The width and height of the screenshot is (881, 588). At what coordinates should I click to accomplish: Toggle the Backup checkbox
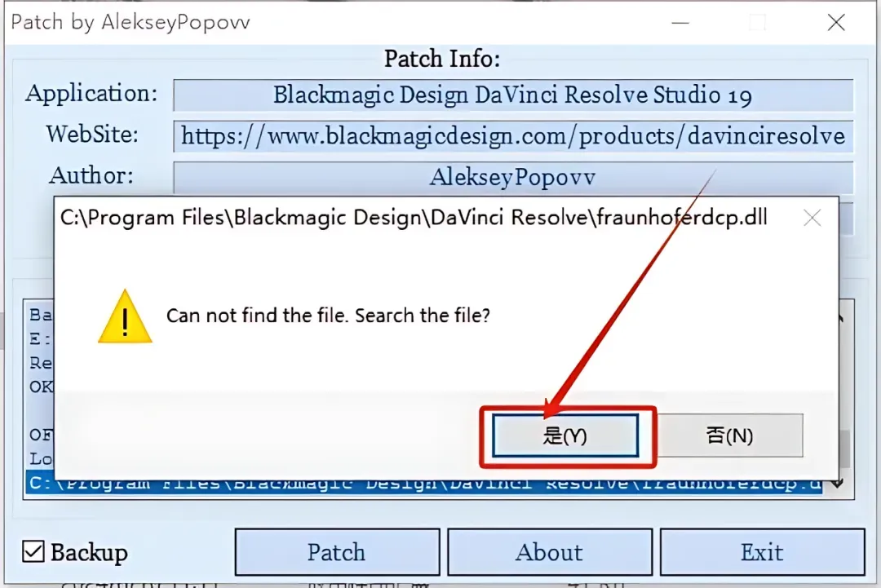33,551
